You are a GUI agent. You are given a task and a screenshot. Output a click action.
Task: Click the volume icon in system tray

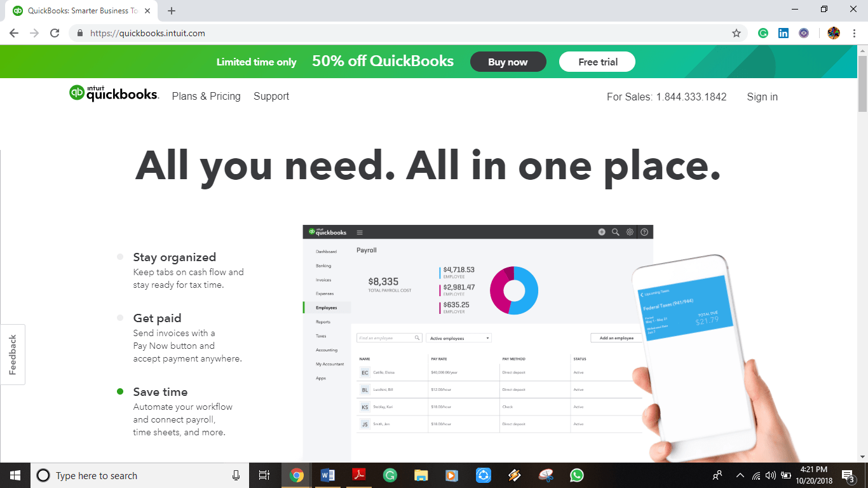pyautogui.click(x=770, y=475)
